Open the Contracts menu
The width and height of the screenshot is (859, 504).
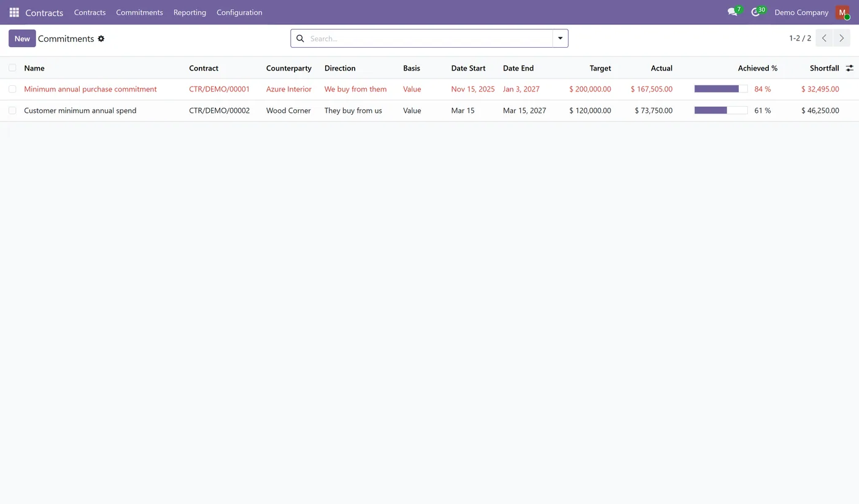pyautogui.click(x=90, y=12)
